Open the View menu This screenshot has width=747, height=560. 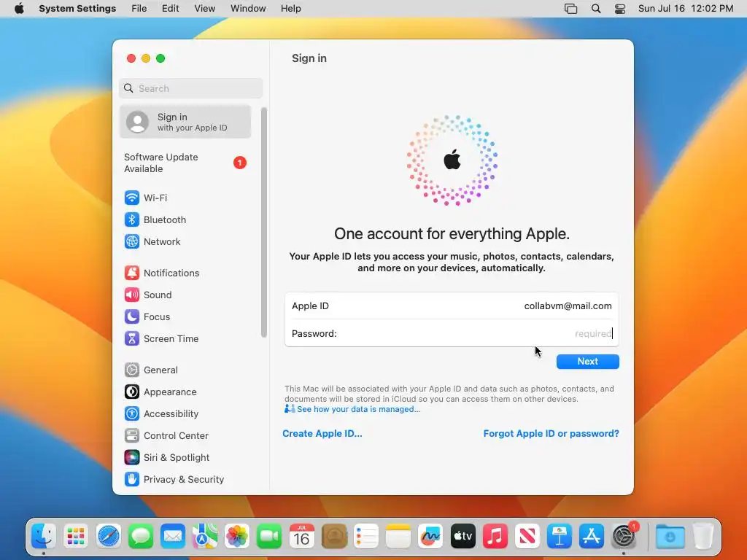[204, 9]
